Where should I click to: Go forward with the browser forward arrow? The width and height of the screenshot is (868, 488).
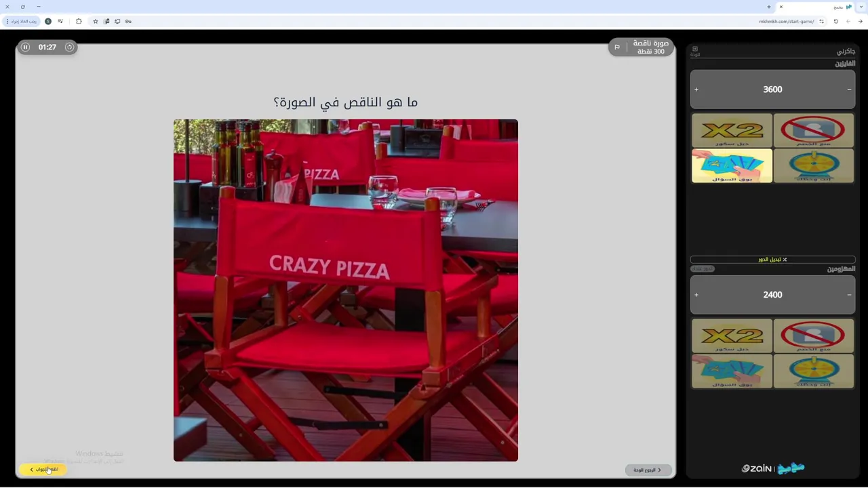(x=848, y=22)
